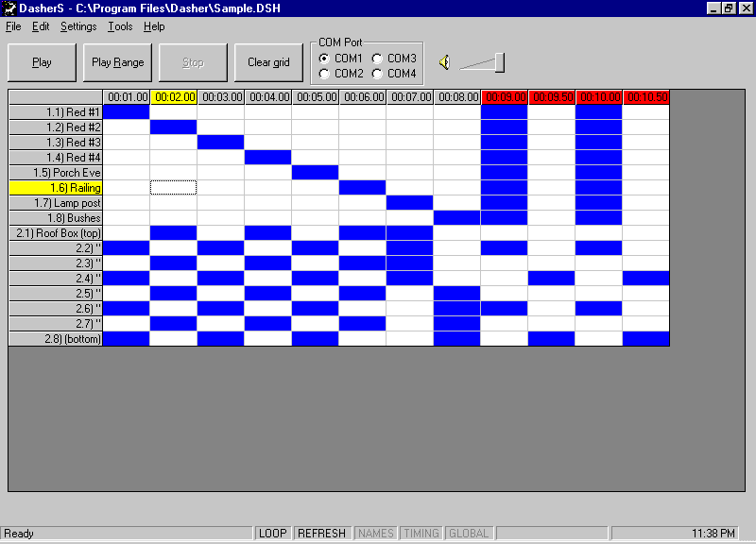Screen dimensions: 756x544
Task: Select the COM2 port option
Action: [325, 74]
